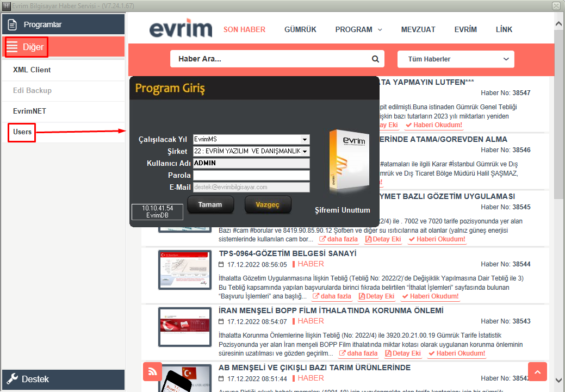Viewport: 565px width, 392px height.
Task: Click the E-Mail field
Action: point(252,187)
